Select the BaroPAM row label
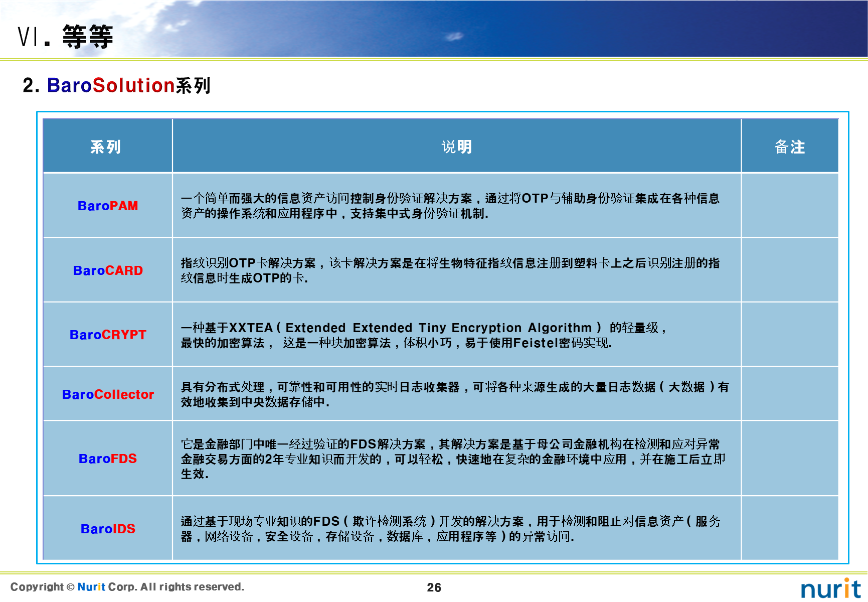Viewport: 868px width, 602px height. [x=108, y=206]
